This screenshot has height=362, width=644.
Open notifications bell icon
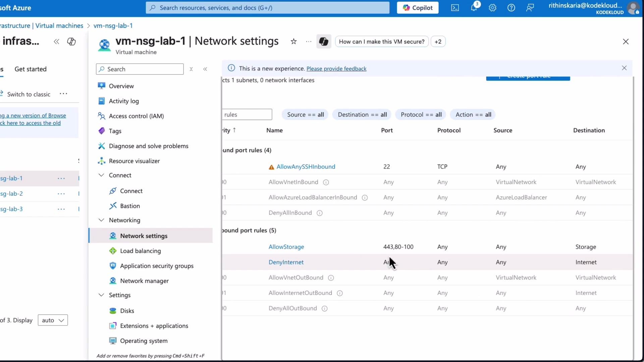[x=474, y=8]
